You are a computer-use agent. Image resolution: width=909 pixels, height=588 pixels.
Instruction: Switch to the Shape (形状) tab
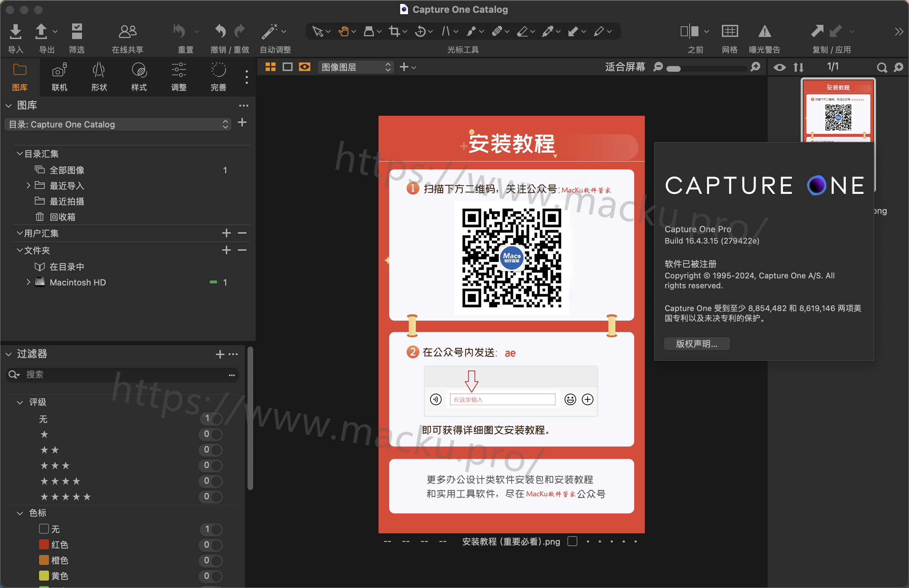[x=99, y=77]
